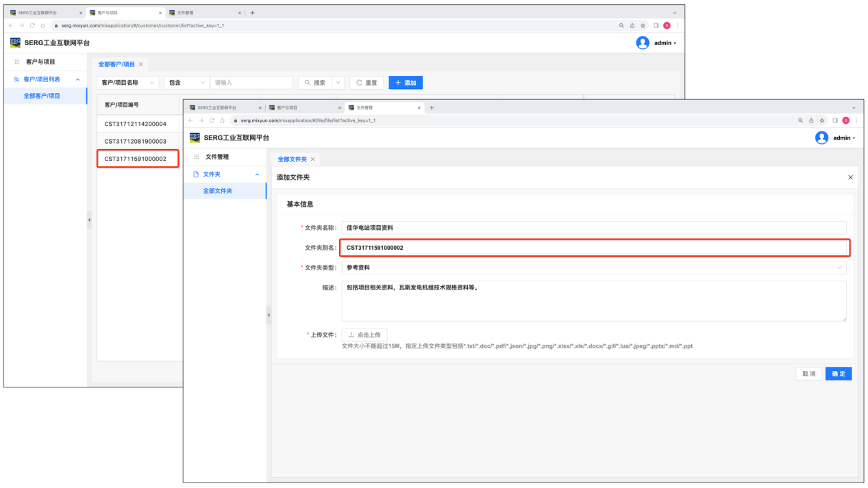
Task: Click the admin avatar icon in front window
Action: 821,138
